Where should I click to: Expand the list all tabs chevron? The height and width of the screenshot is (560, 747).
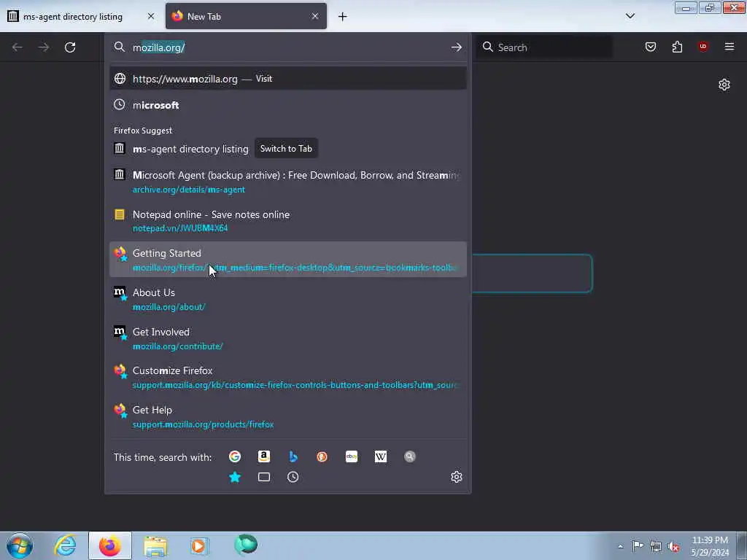[x=630, y=16]
